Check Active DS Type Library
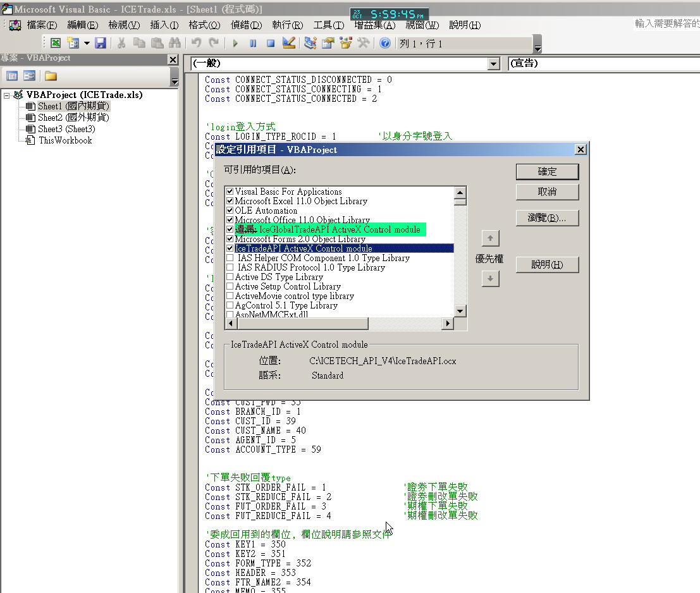Screen dimensions: 700x593 click(230, 277)
